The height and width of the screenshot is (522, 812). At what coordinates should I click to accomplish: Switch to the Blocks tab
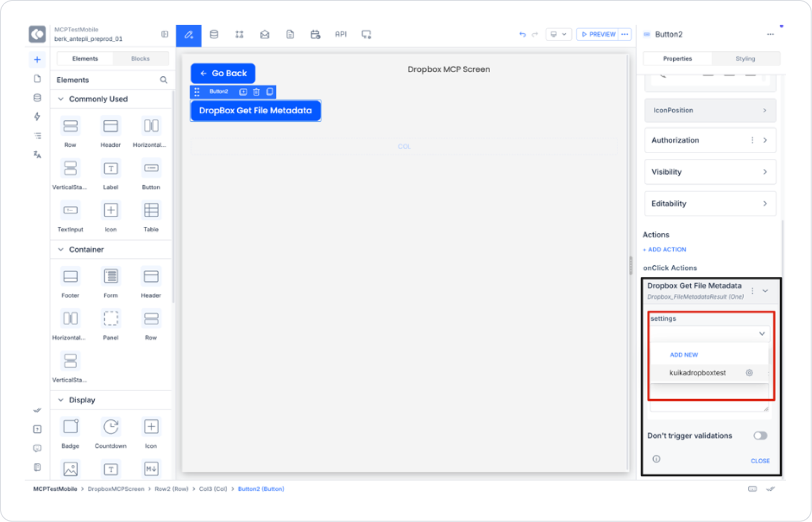[140, 59]
